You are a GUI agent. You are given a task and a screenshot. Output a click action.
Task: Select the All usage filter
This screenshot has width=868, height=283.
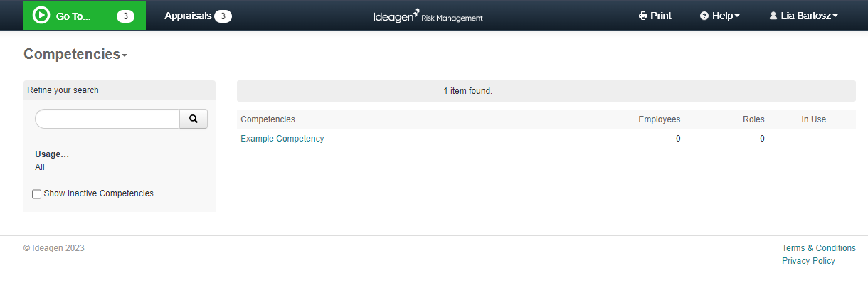[40, 167]
